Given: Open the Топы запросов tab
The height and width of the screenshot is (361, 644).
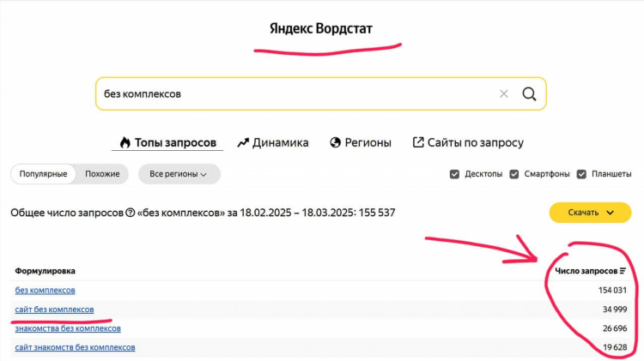Looking at the screenshot, I should [167, 142].
